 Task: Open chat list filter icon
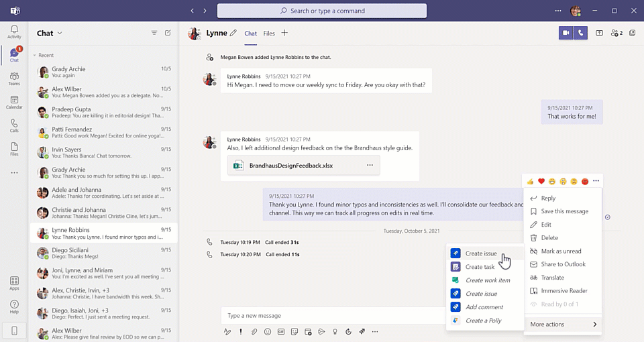[154, 33]
